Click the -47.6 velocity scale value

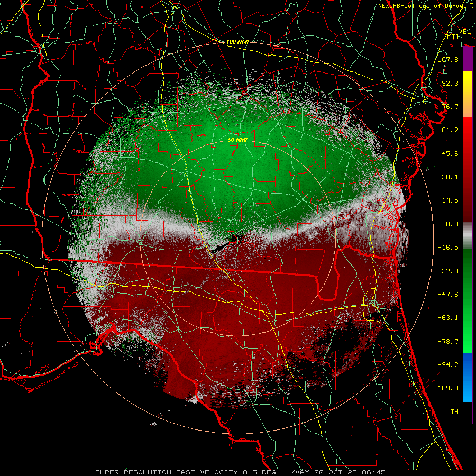(448, 295)
